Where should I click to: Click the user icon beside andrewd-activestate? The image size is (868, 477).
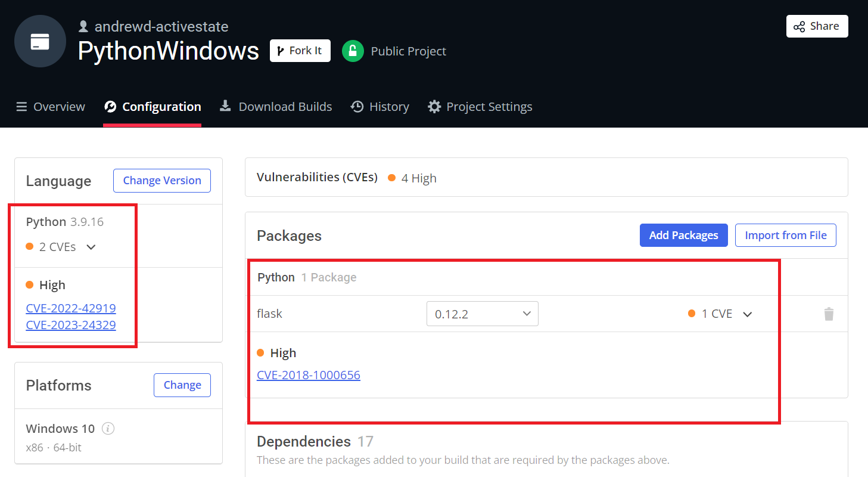83,26
